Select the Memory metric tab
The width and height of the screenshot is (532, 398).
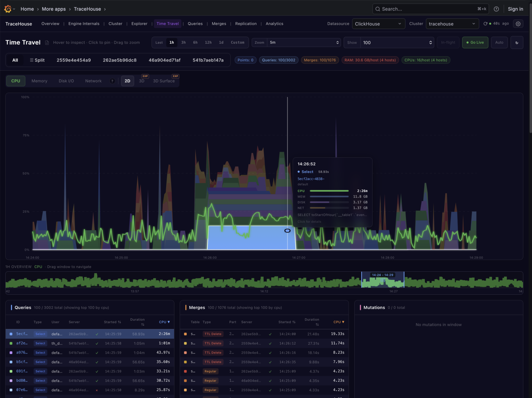click(40, 81)
